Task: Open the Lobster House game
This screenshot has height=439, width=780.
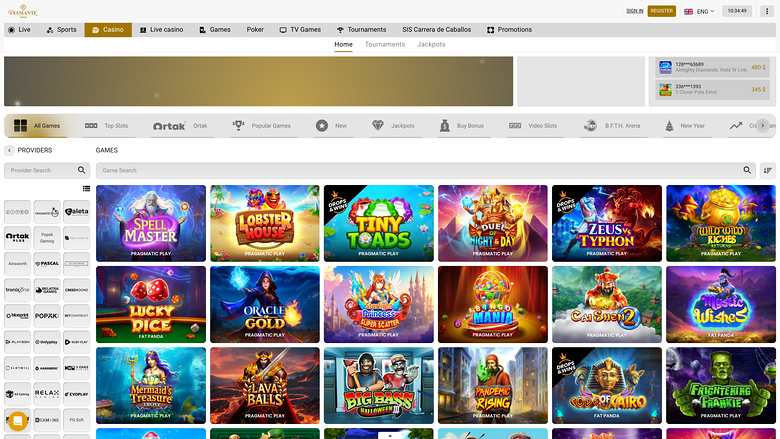Action: click(x=265, y=223)
